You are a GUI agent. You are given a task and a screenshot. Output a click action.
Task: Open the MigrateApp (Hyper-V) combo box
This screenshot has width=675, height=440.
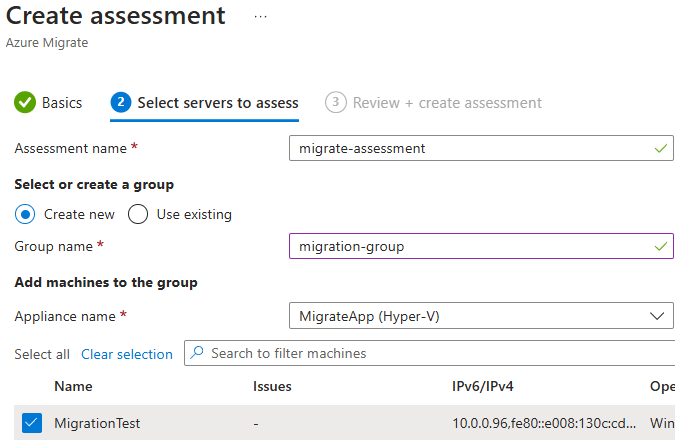pos(481,316)
